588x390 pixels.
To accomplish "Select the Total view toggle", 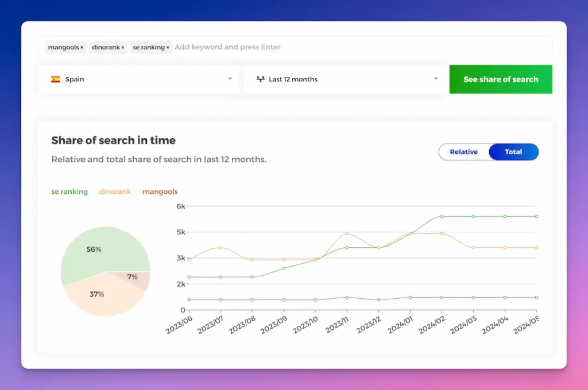I will (513, 151).
